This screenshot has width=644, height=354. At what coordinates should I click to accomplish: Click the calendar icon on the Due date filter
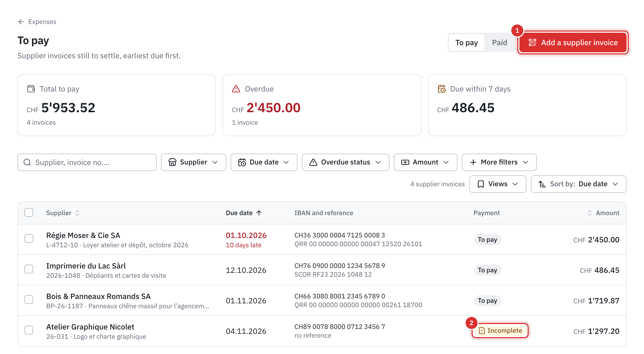pyautogui.click(x=242, y=162)
